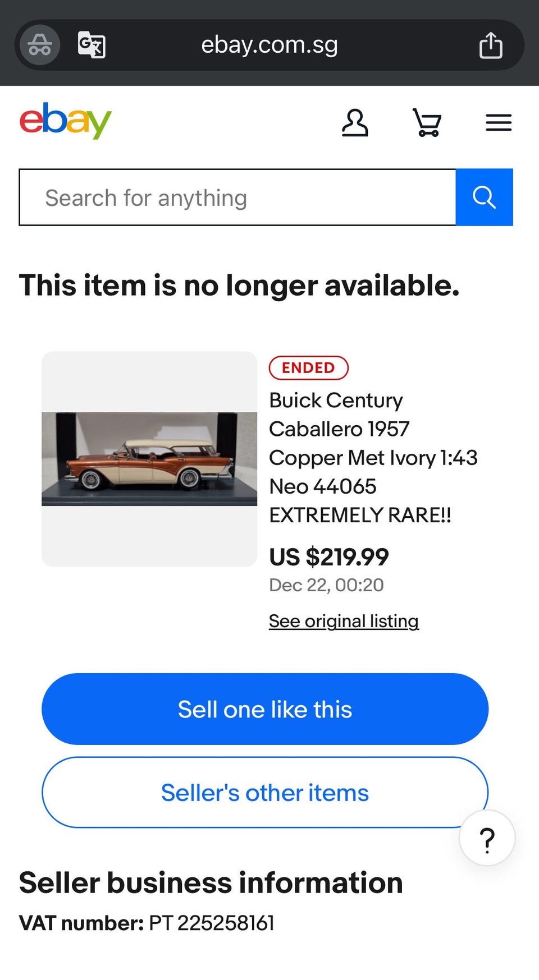Select the Buick Century Caballero item title
This screenshot has width=539, height=980.
click(x=373, y=457)
